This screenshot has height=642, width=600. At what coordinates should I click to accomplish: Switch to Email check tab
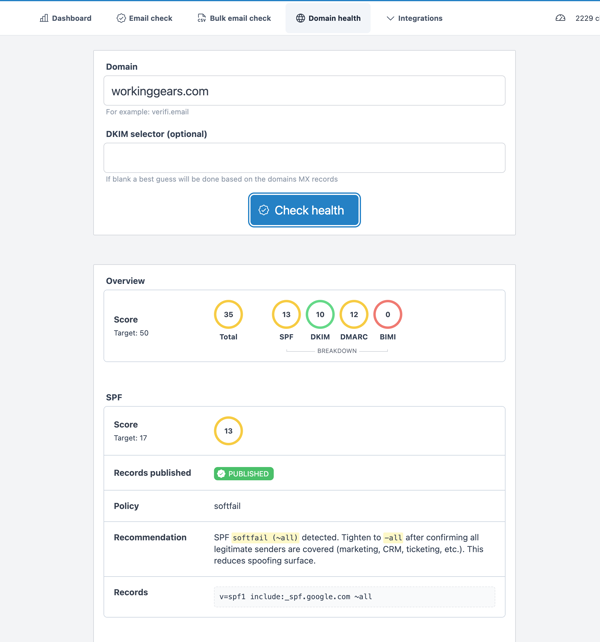(x=145, y=18)
